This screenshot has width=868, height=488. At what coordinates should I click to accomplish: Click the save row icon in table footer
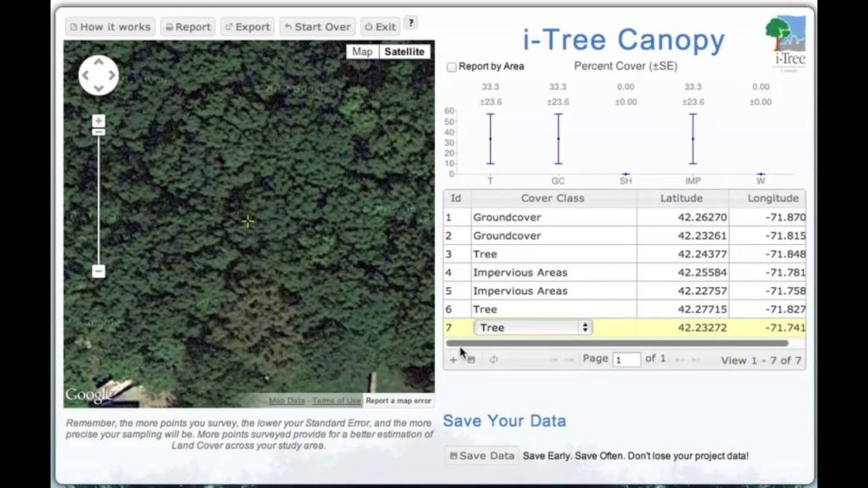point(471,359)
